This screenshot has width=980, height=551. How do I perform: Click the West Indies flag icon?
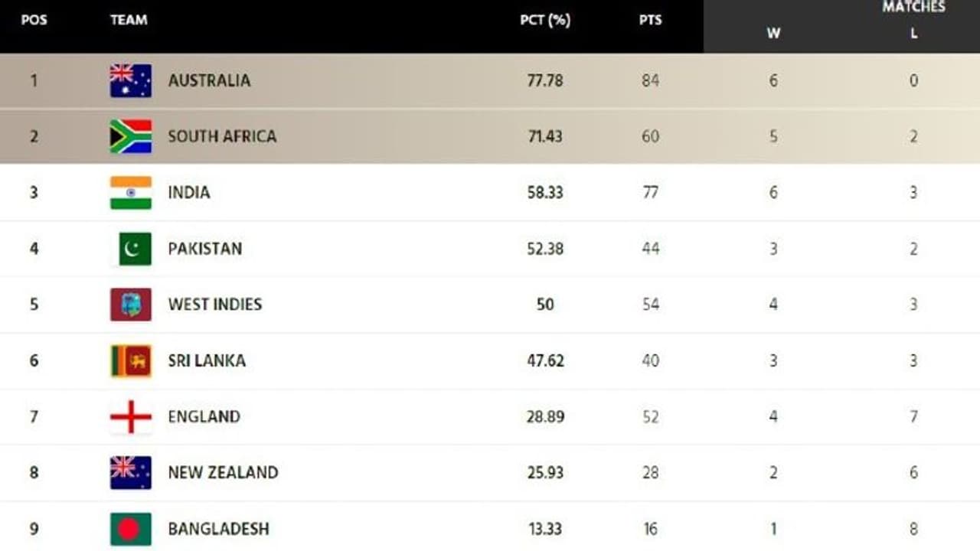pyautogui.click(x=130, y=305)
